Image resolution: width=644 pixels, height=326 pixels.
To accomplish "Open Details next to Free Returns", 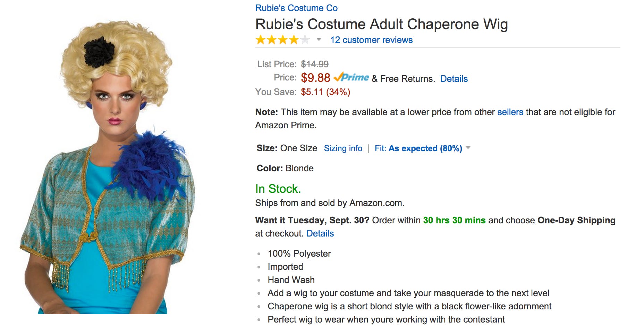I will point(454,79).
